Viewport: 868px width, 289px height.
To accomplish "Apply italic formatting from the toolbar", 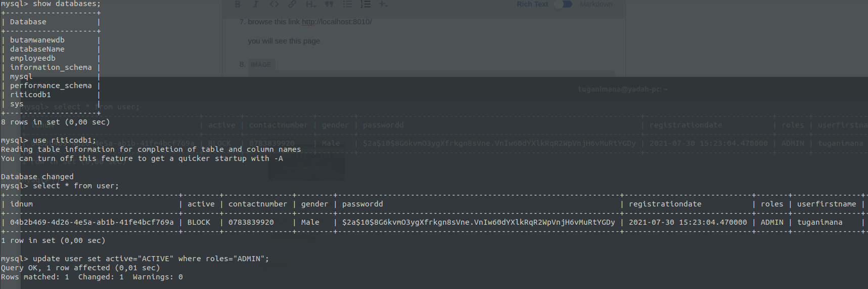I will pyautogui.click(x=255, y=4).
